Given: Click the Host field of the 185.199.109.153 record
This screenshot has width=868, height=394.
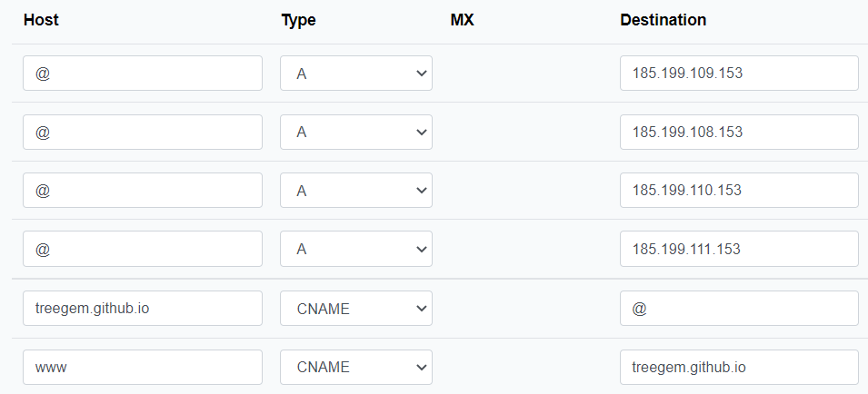Looking at the screenshot, I should pyautogui.click(x=142, y=74).
